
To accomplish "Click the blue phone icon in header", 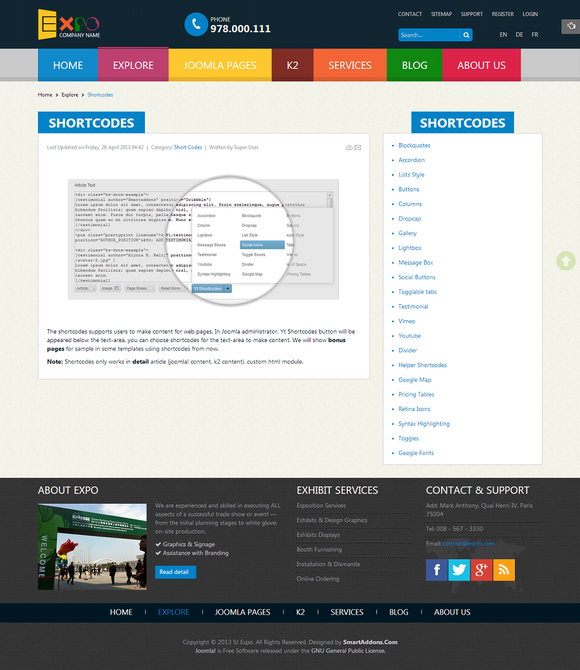I will pos(196,24).
